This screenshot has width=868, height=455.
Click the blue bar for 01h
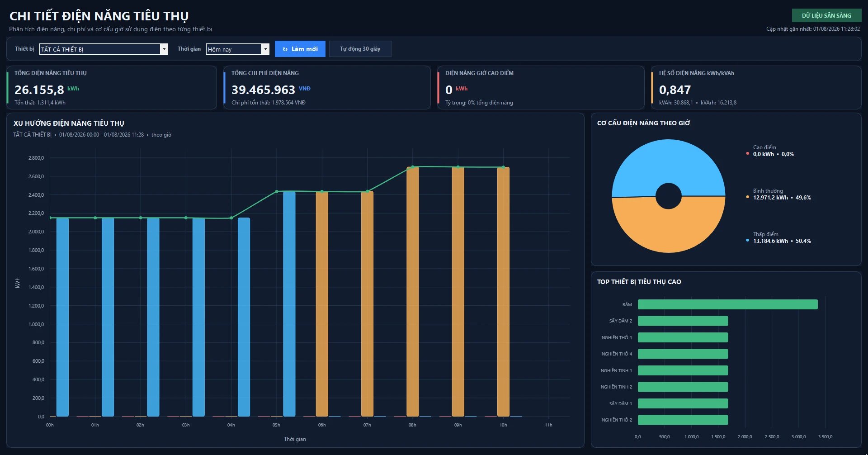[x=108, y=317]
